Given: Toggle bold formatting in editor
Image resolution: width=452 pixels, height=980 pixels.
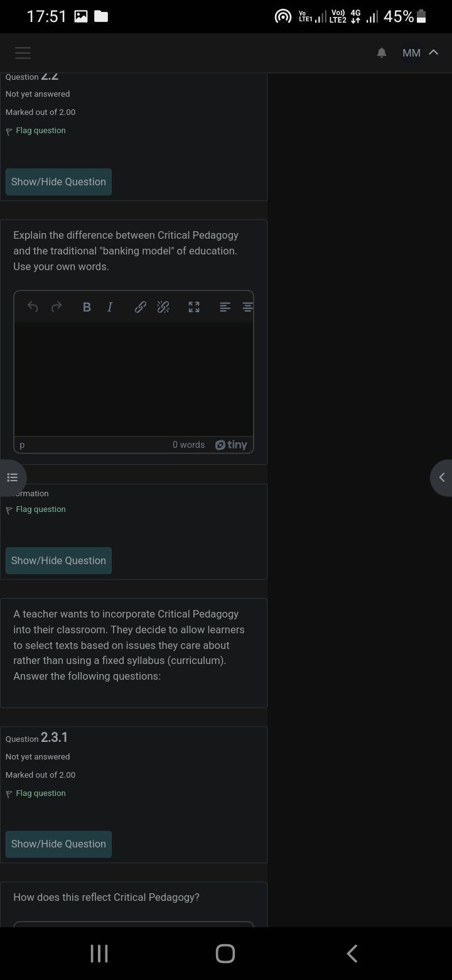Looking at the screenshot, I should pyautogui.click(x=87, y=307).
